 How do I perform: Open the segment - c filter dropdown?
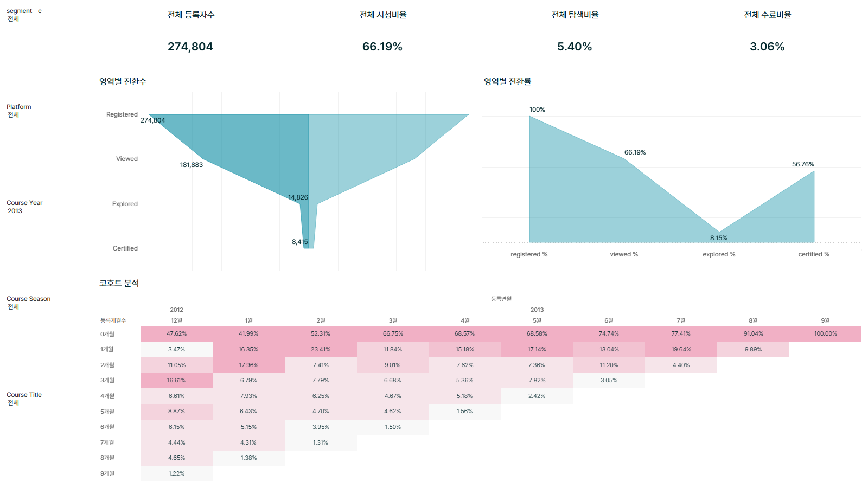pyautogui.click(x=24, y=15)
